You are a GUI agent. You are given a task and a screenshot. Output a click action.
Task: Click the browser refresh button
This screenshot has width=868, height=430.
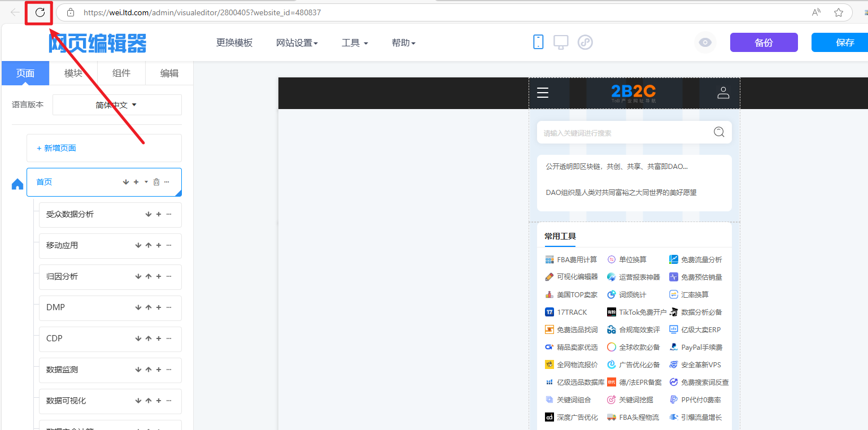(x=40, y=12)
